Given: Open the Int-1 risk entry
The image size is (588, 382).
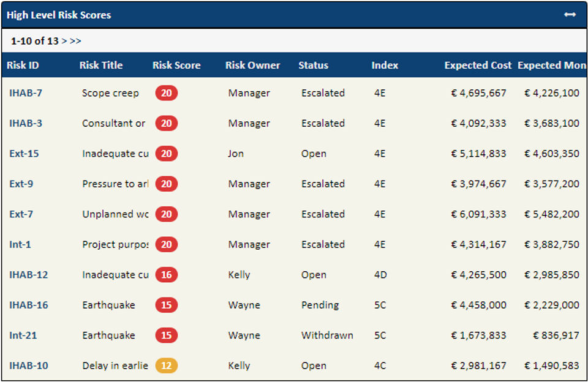Looking at the screenshot, I should click(x=20, y=244).
